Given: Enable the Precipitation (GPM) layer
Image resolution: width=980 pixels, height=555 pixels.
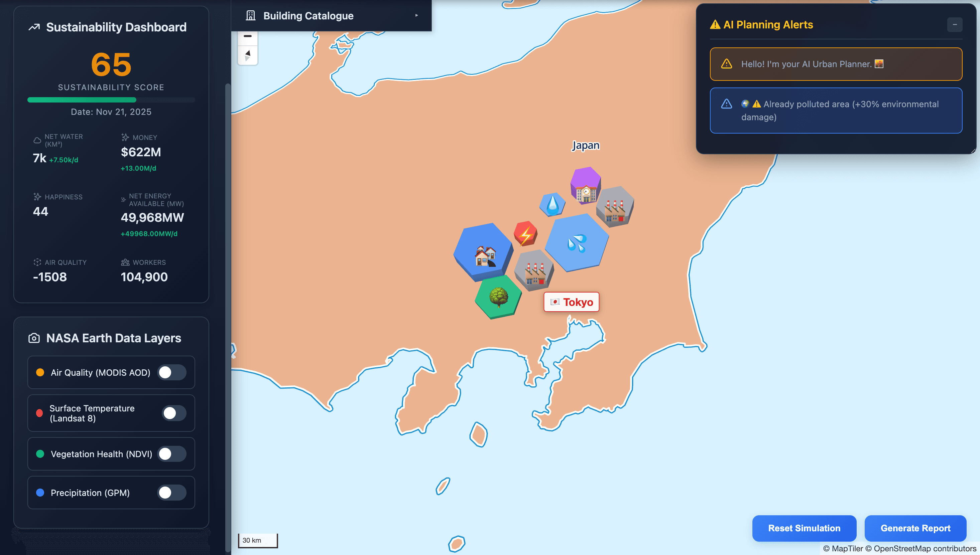Looking at the screenshot, I should pos(172,493).
